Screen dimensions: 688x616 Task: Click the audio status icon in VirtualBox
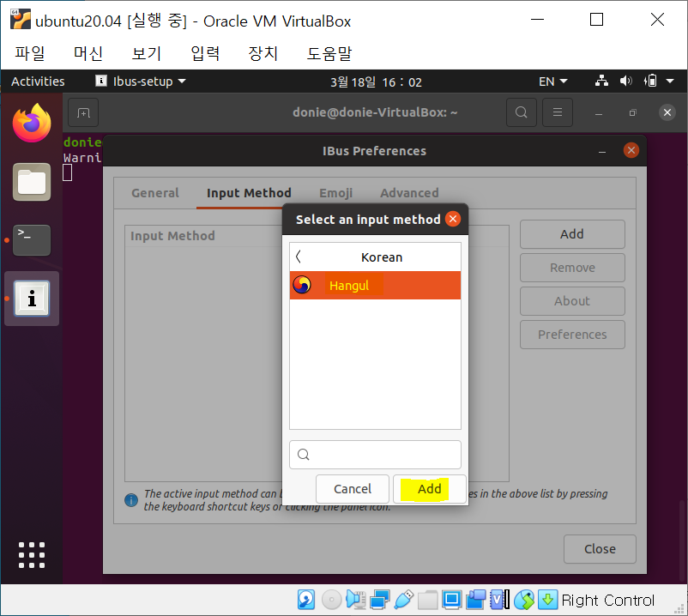click(356, 600)
